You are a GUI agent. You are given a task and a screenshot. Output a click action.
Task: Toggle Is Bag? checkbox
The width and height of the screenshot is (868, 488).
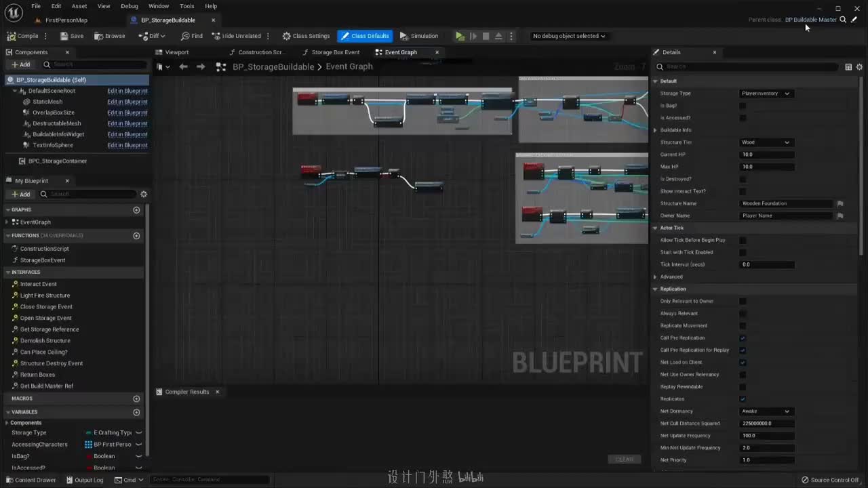click(743, 106)
